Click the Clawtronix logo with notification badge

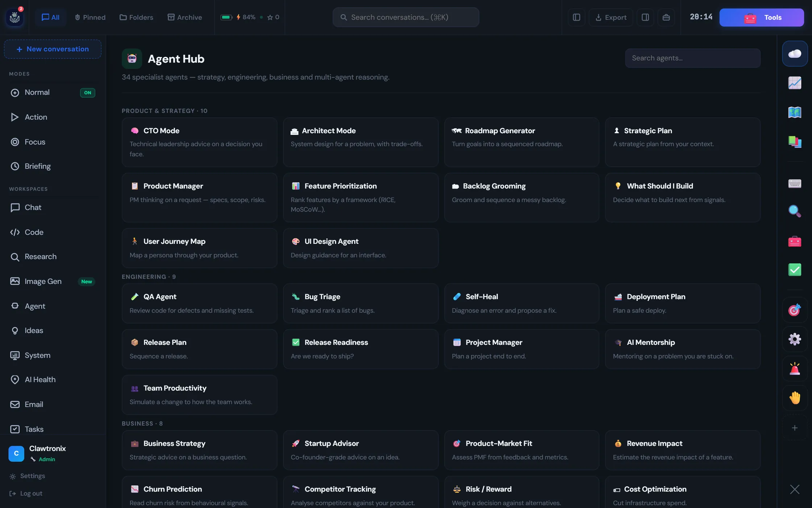(x=15, y=17)
